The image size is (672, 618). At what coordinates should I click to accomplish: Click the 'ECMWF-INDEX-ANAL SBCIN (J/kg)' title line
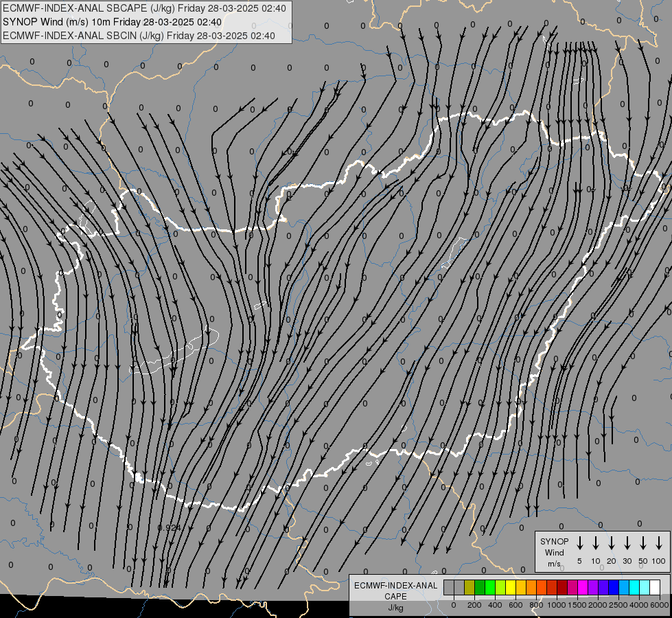139,36
